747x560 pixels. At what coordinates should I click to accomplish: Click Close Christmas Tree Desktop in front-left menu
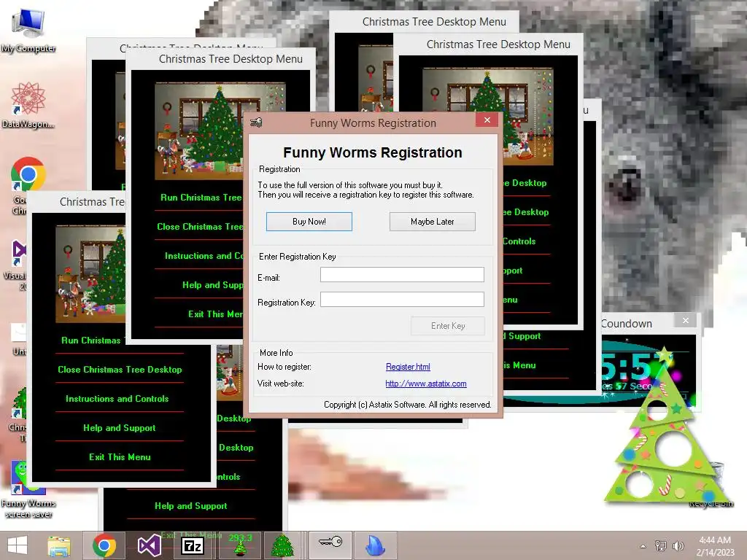click(120, 370)
